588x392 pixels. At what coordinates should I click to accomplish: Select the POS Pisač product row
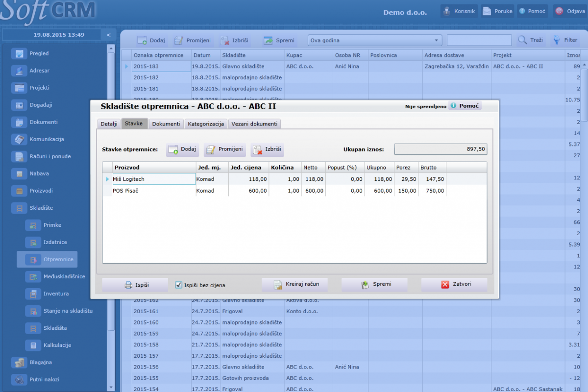[x=294, y=191]
